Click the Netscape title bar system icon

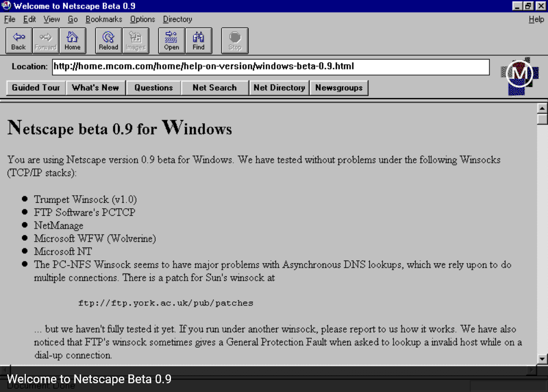(6, 6)
